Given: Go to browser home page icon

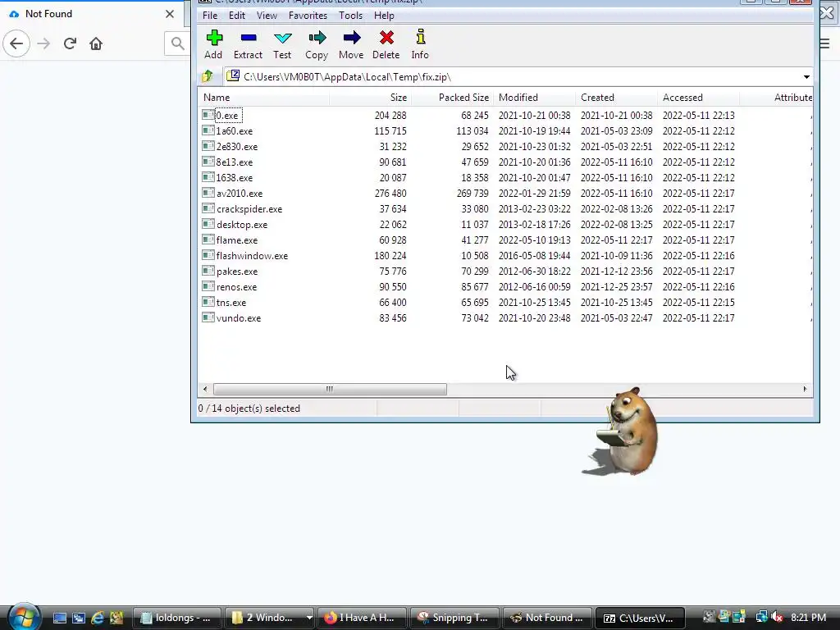Looking at the screenshot, I should pyautogui.click(x=96, y=43).
